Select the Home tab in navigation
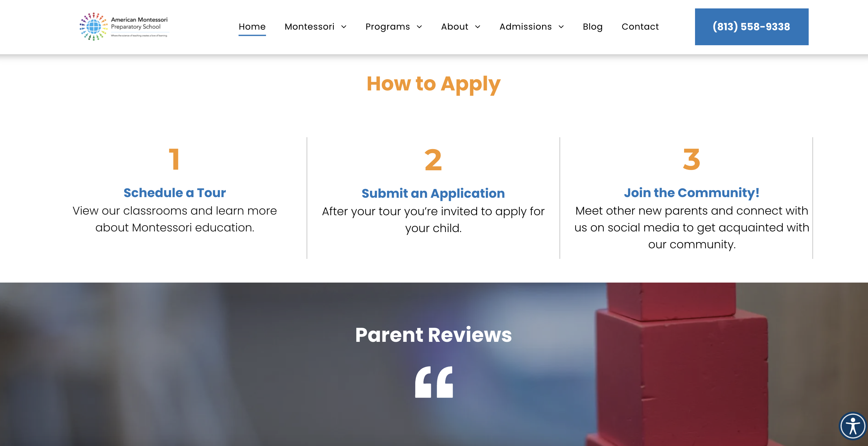The width and height of the screenshot is (868, 446). pos(252,27)
